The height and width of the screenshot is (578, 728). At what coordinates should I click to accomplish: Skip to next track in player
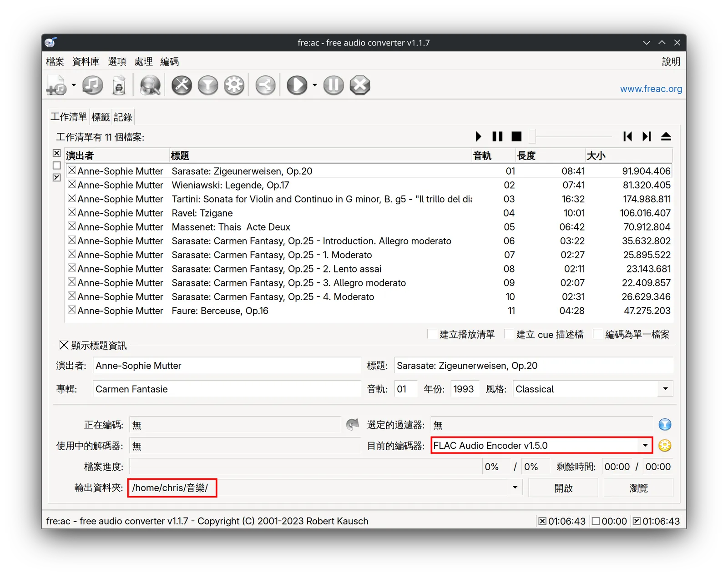tap(647, 136)
